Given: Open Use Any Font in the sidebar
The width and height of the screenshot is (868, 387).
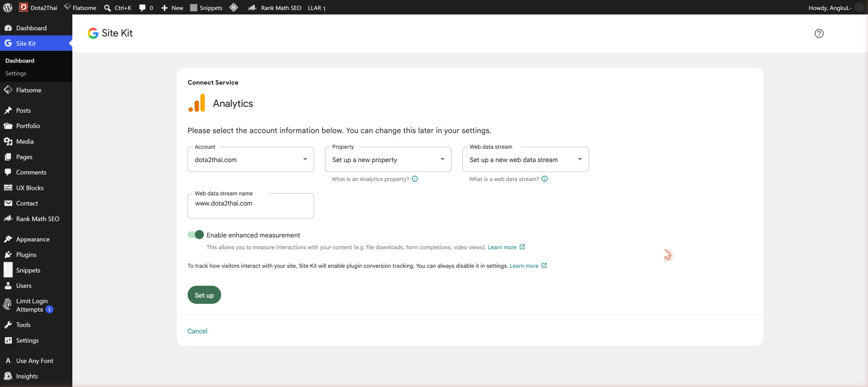Looking at the screenshot, I should point(36,361).
